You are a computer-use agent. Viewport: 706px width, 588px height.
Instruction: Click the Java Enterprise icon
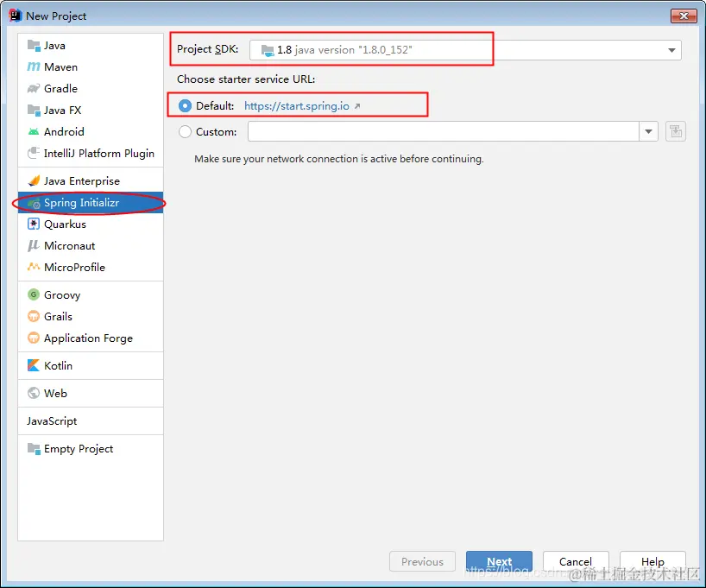[34, 181]
